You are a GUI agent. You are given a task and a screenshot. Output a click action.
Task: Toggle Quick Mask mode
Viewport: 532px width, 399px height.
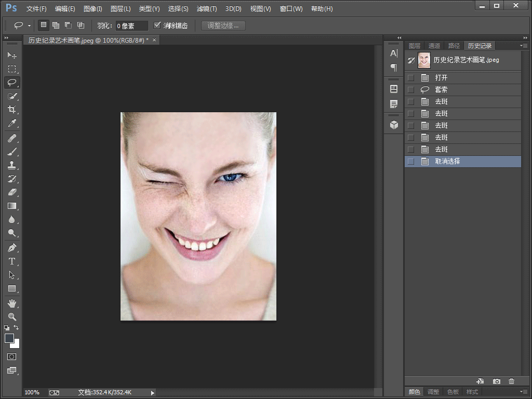coord(12,356)
